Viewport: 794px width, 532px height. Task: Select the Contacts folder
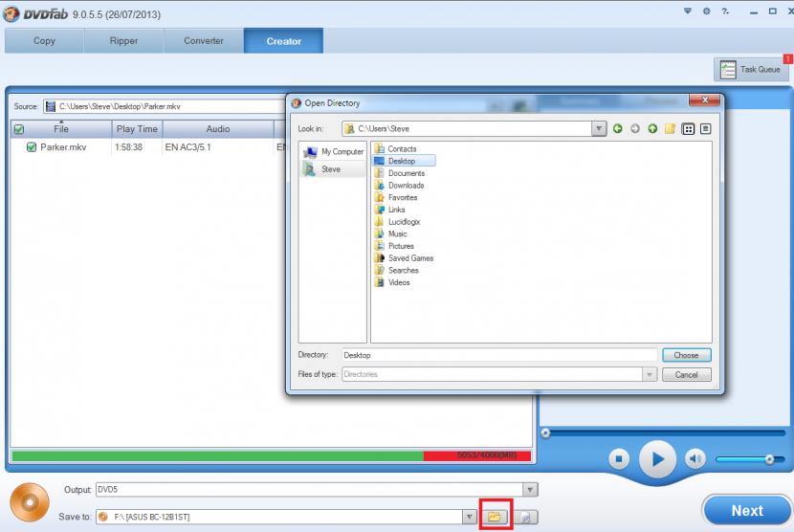click(x=395, y=149)
